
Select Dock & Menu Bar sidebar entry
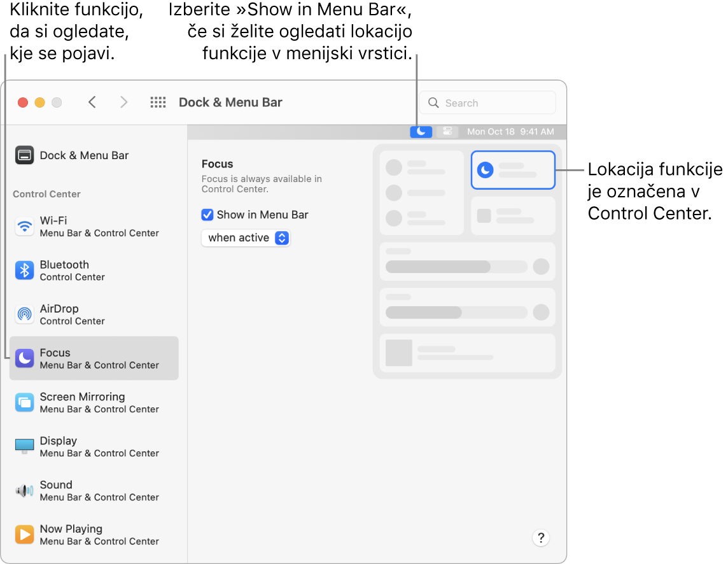(x=94, y=155)
